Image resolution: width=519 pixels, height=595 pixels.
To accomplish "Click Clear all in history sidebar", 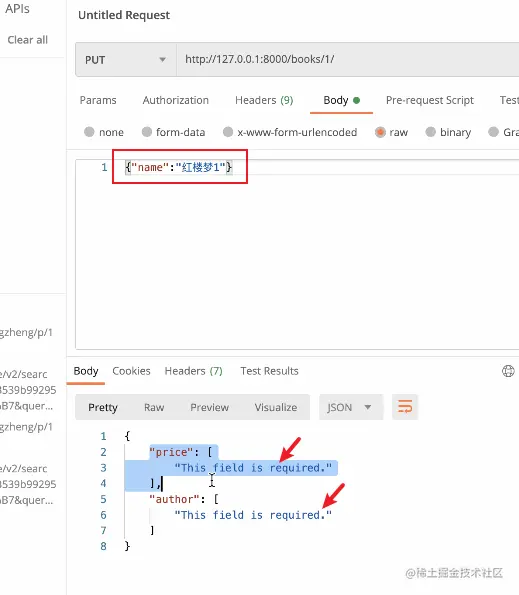I will pos(28,40).
